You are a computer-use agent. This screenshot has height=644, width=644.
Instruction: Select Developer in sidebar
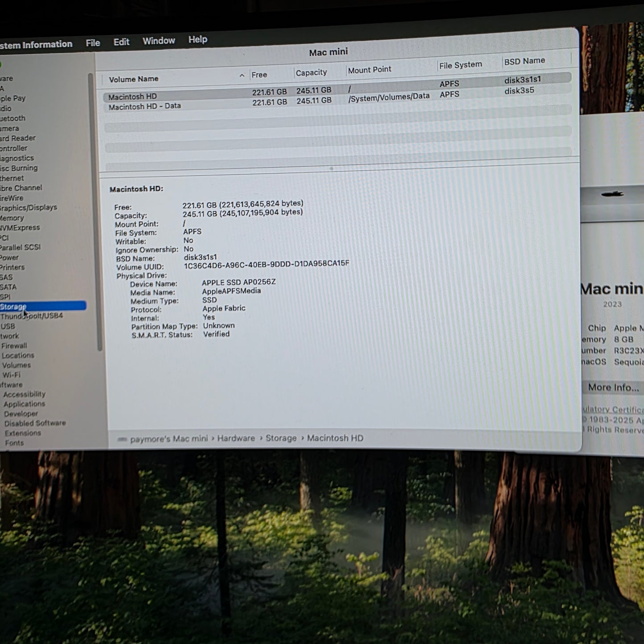pos(21,414)
